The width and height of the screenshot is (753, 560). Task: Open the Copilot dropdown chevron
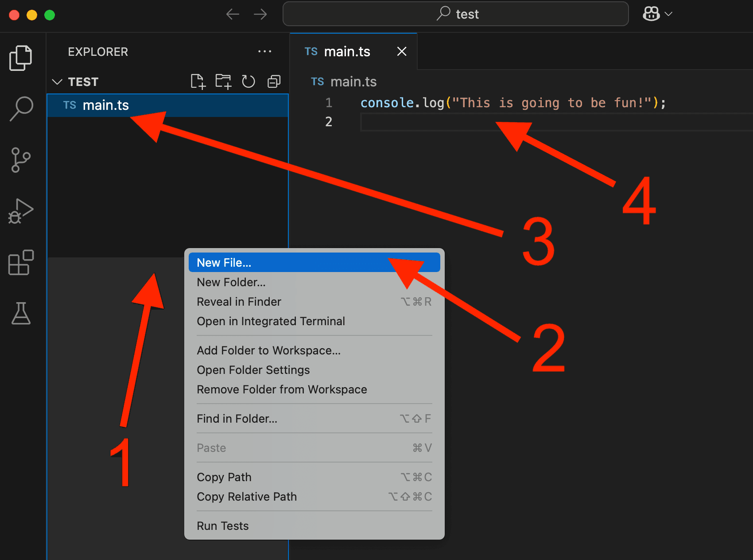point(669,14)
